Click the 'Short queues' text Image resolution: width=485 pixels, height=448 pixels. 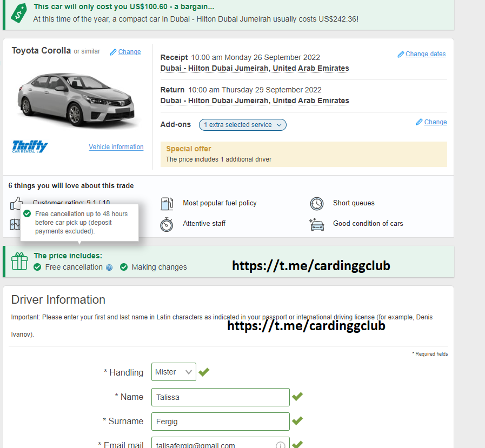click(x=354, y=203)
